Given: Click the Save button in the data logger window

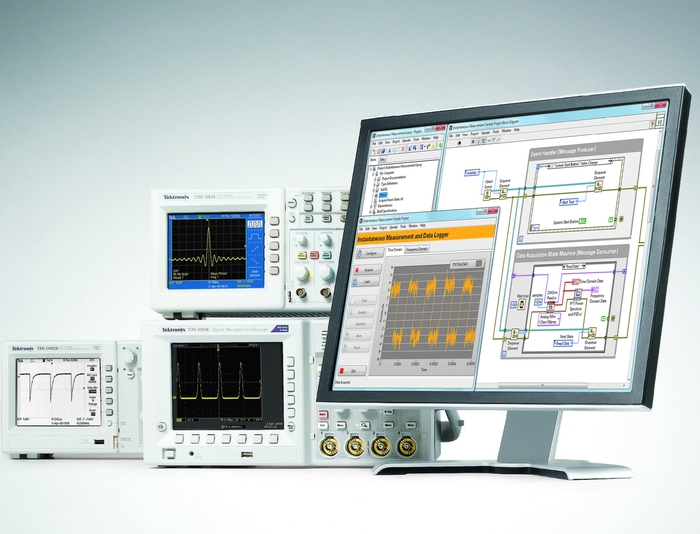Looking at the screenshot, I should point(358,335).
